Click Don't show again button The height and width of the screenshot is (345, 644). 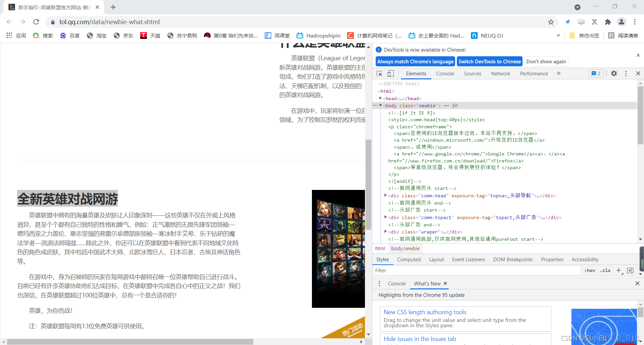546,61
